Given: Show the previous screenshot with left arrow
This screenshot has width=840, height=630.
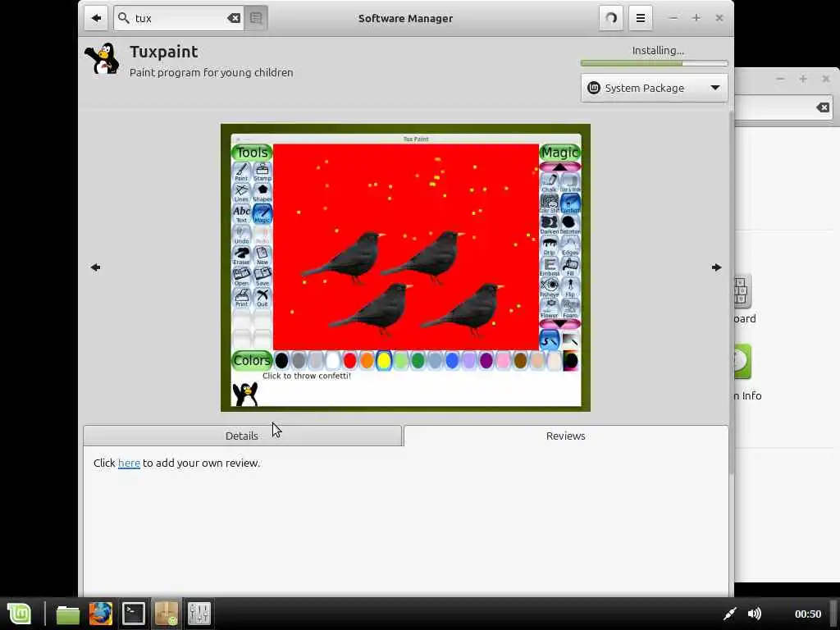Looking at the screenshot, I should (96, 267).
